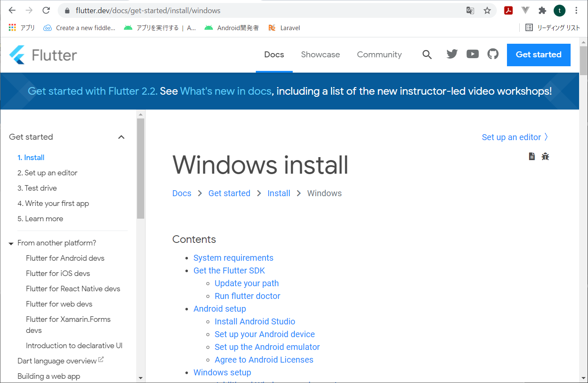This screenshot has width=588, height=383.
Task: Open the 'Create a new fiddle...' bookmark
Action: 79,28
